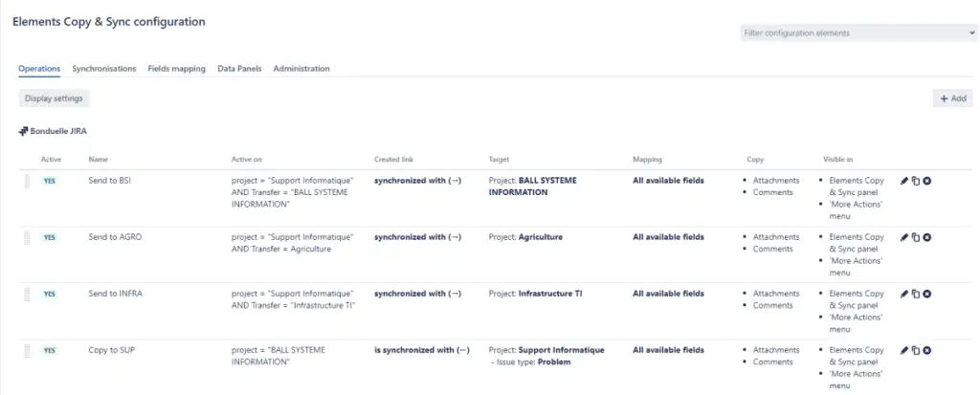The image size is (980, 395).
Task: Open the filter configuration elements dropdown
Action: 858,33
